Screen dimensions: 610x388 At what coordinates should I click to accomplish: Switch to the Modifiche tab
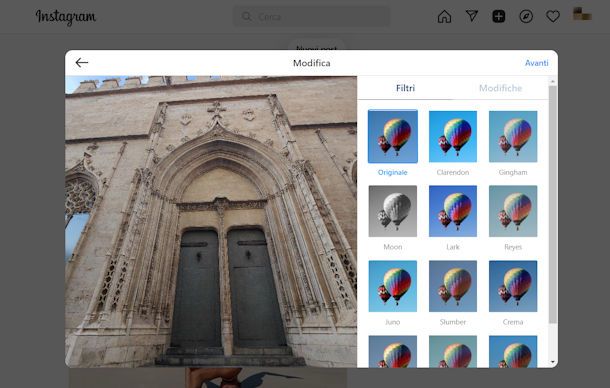point(500,88)
